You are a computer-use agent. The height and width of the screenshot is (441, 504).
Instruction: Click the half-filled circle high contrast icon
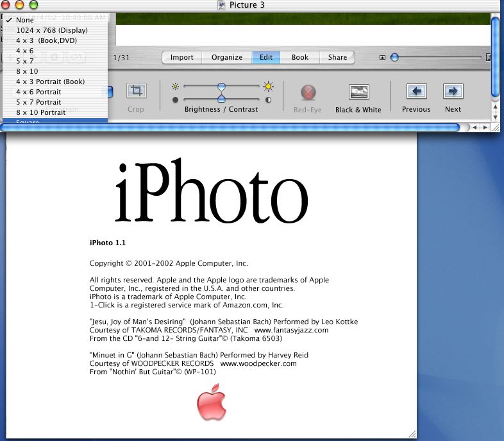tap(268, 100)
